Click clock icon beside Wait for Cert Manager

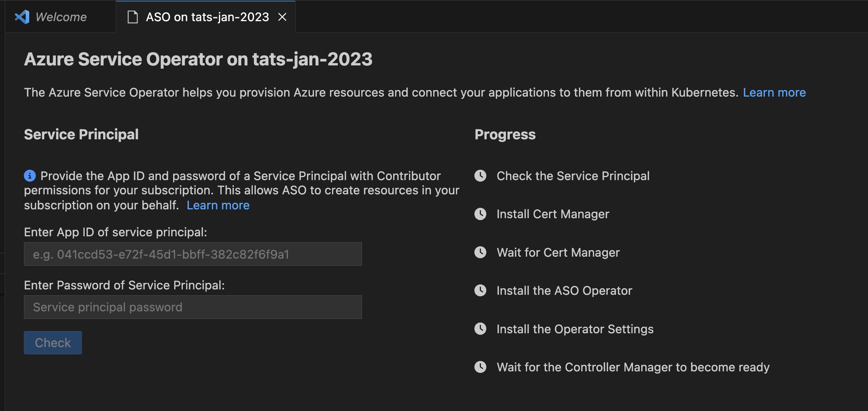point(480,252)
